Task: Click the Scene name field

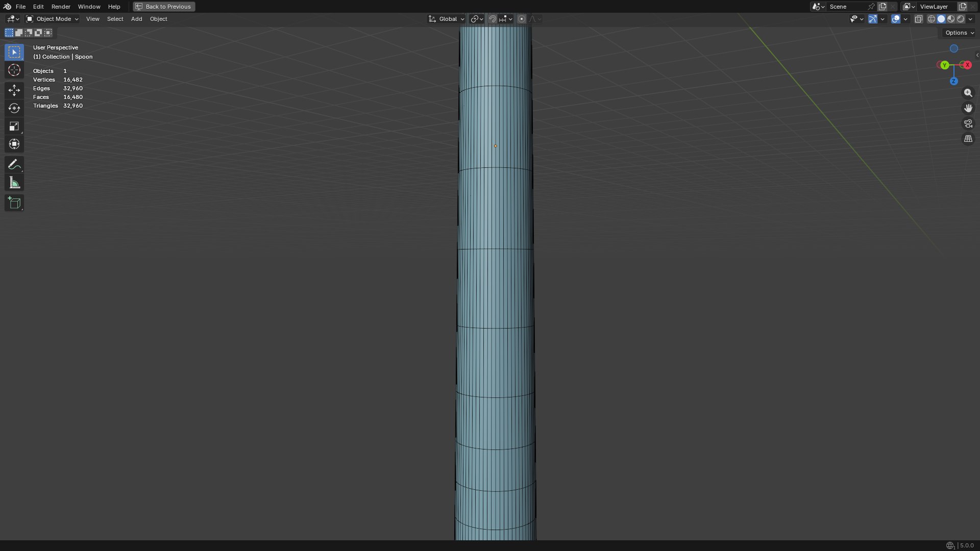Action: [846, 7]
